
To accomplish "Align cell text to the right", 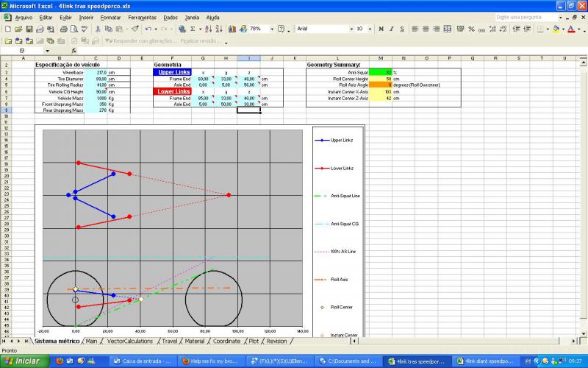I will (437, 29).
